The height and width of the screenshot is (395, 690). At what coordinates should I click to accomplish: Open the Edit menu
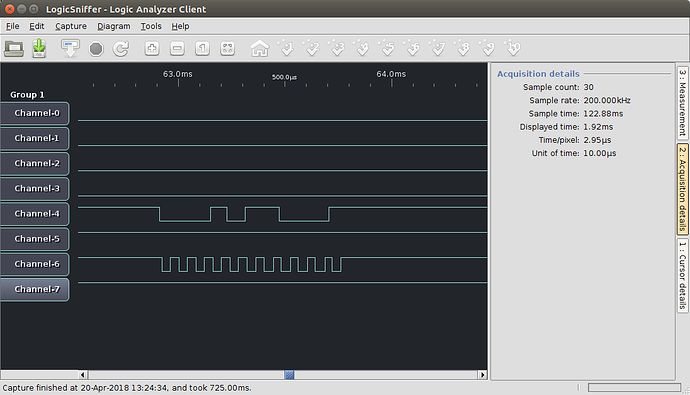pyautogui.click(x=37, y=26)
